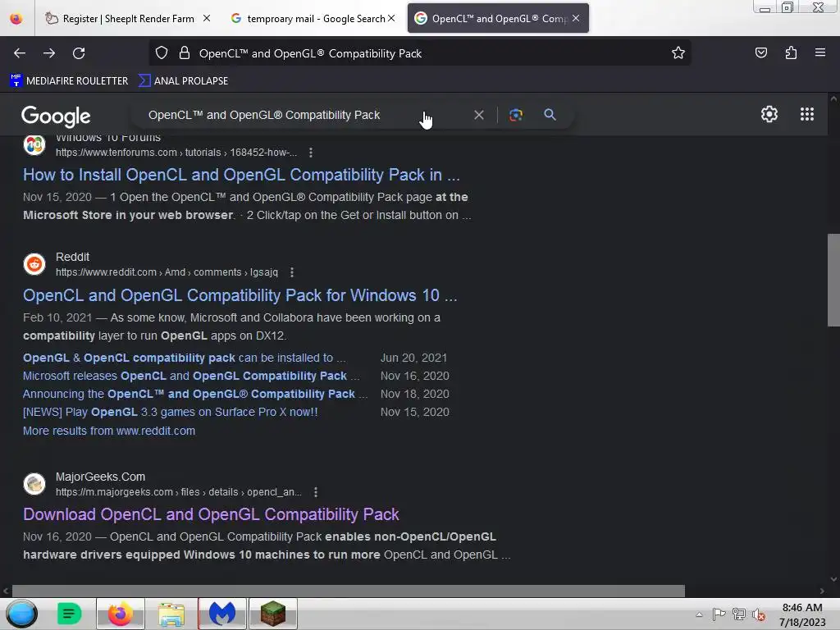Go to the Google logo homepage
This screenshot has height=630, width=840.
tap(56, 116)
